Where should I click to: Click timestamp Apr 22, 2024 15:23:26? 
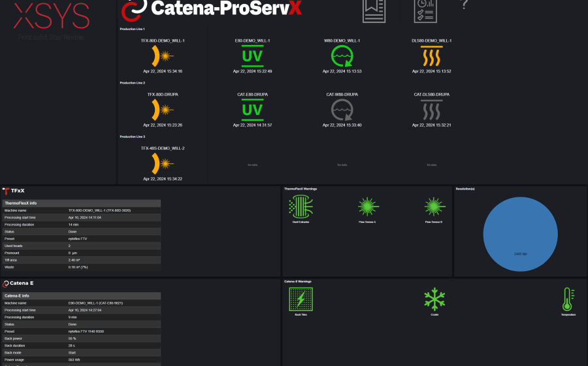tap(163, 125)
